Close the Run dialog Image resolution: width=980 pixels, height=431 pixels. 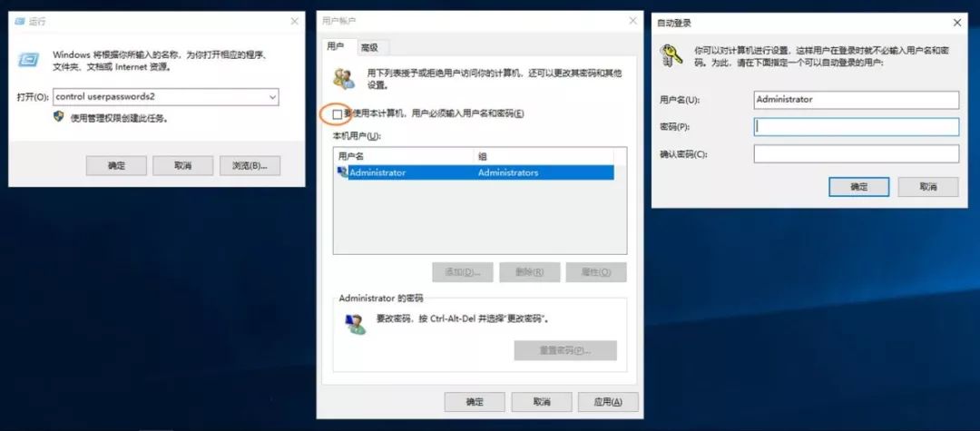pyautogui.click(x=294, y=21)
